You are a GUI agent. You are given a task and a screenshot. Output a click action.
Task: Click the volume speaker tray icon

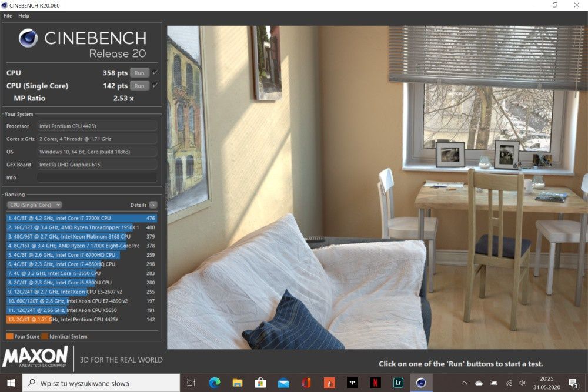click(x=522, y=383)
